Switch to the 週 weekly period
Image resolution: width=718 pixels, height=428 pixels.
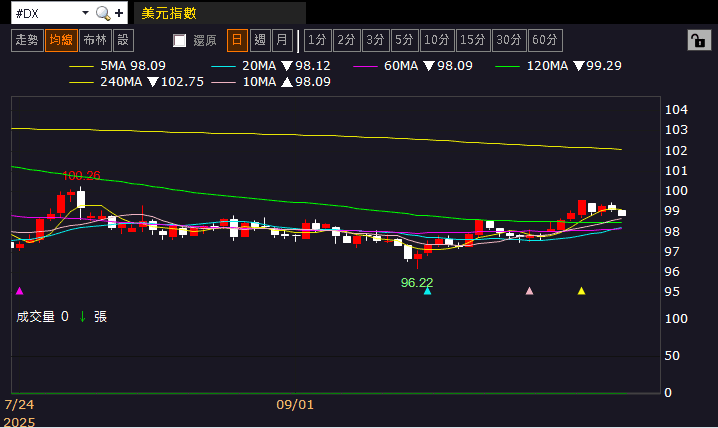(x=260, y=40)
